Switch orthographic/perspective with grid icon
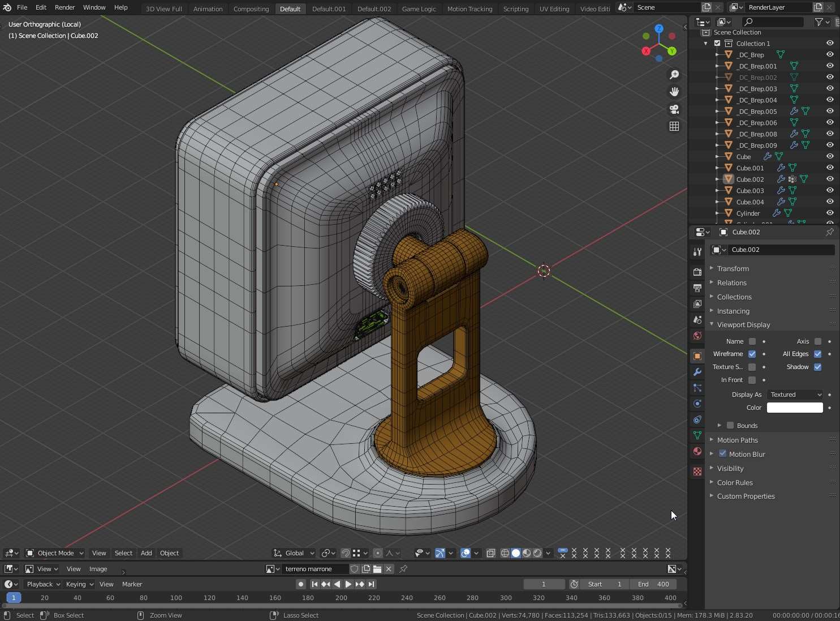The image size is (840, 621). 674,126
